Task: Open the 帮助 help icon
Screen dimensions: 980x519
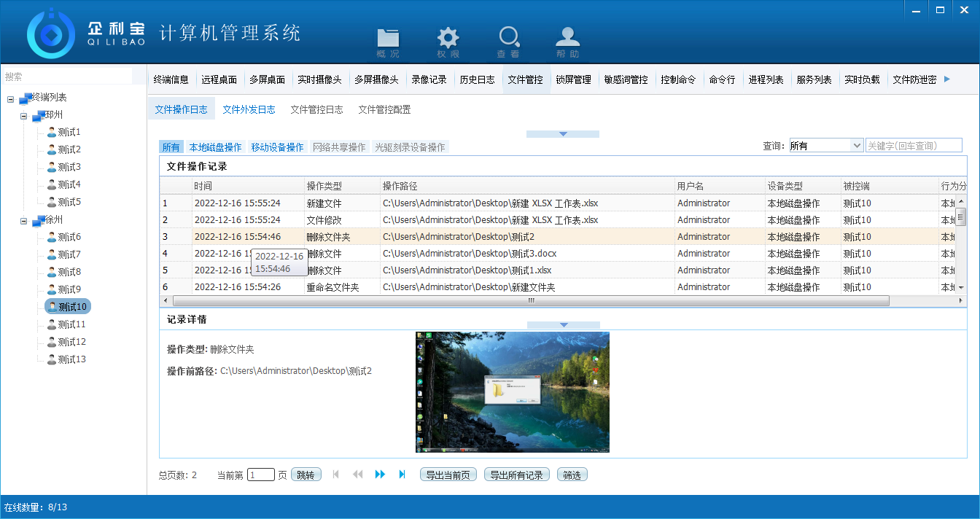Action: tap(568, 41)
